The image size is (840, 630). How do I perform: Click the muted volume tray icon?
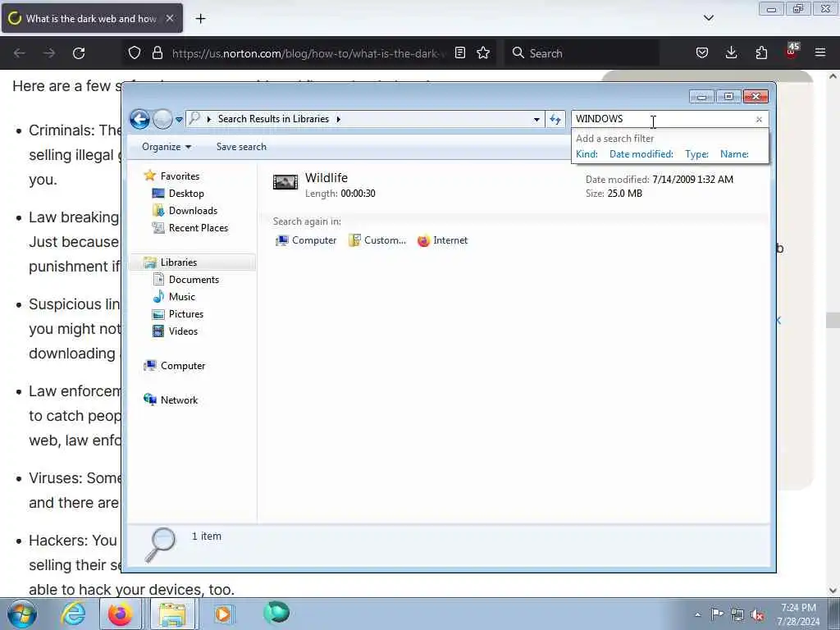pyautogui.click(x=757, y=615)
